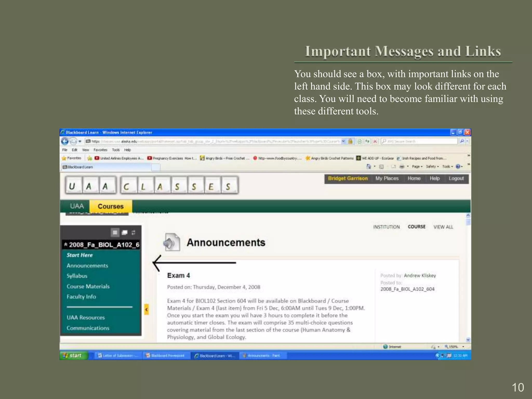This screenshot has width=532, height=399.
Task: Click the search magnifier button
Action: tap(462, 141)
